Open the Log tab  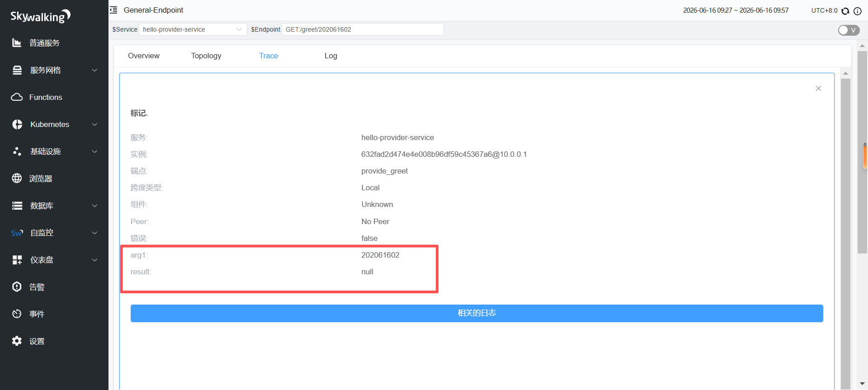tap(331, 56)
